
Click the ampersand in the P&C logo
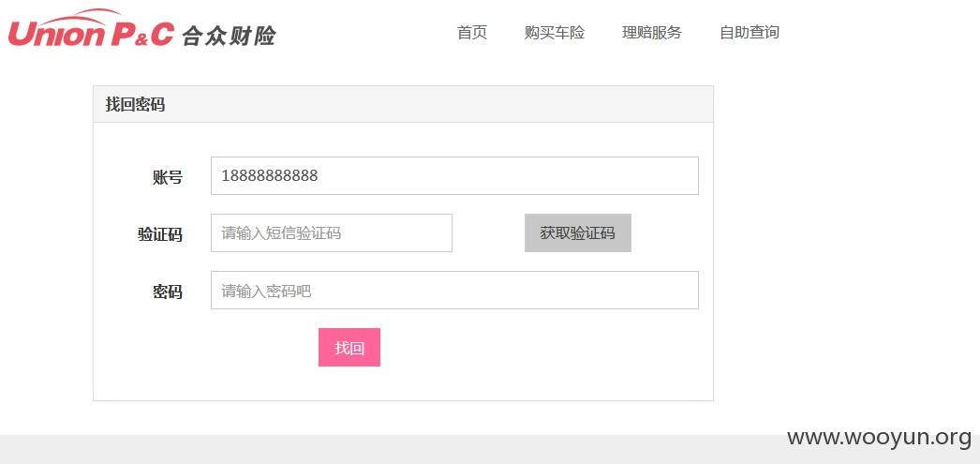(x=141, y=40)
